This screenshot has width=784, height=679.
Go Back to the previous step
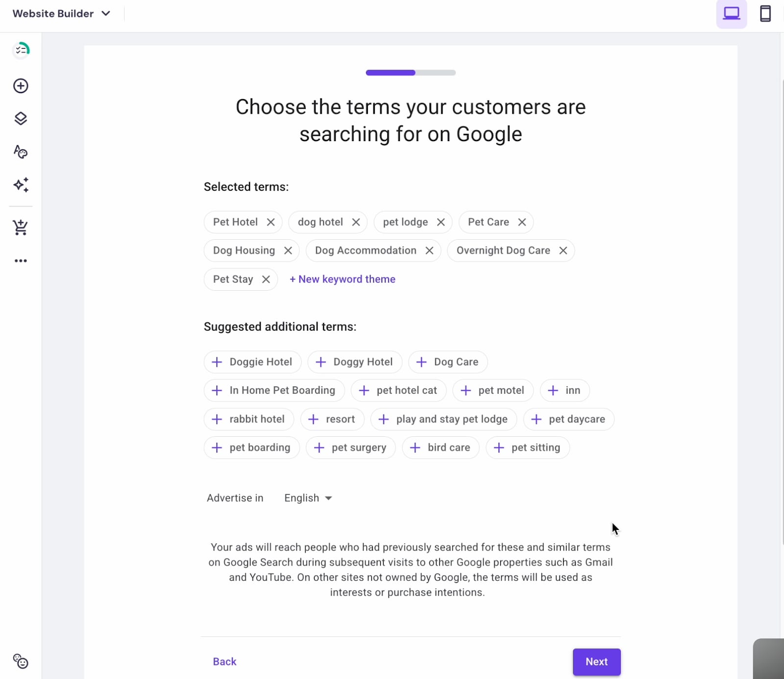click(224, 662)
